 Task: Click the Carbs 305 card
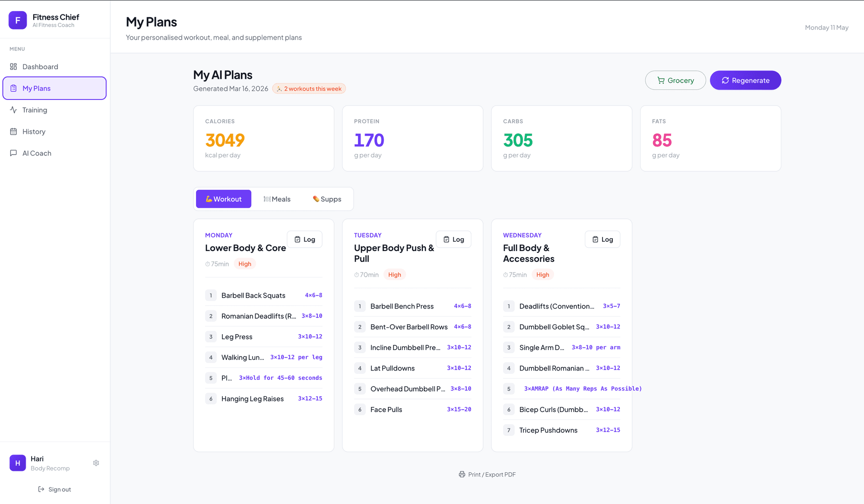coord(562,138)
